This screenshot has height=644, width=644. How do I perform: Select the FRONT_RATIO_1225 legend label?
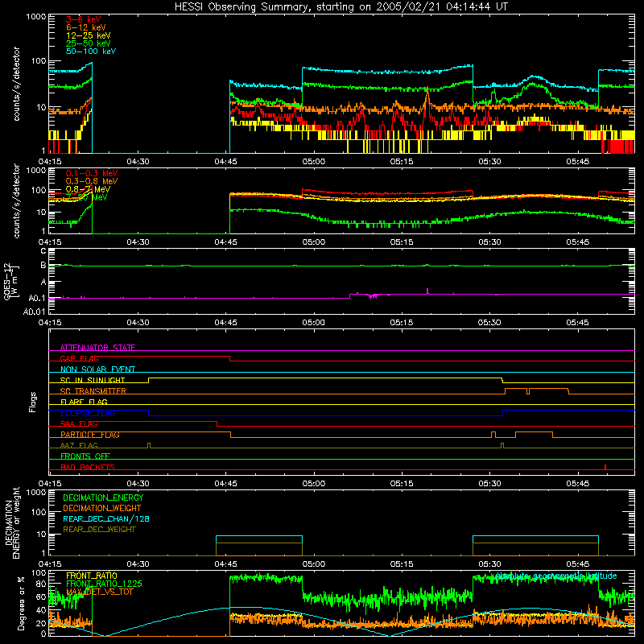point(104,584)
